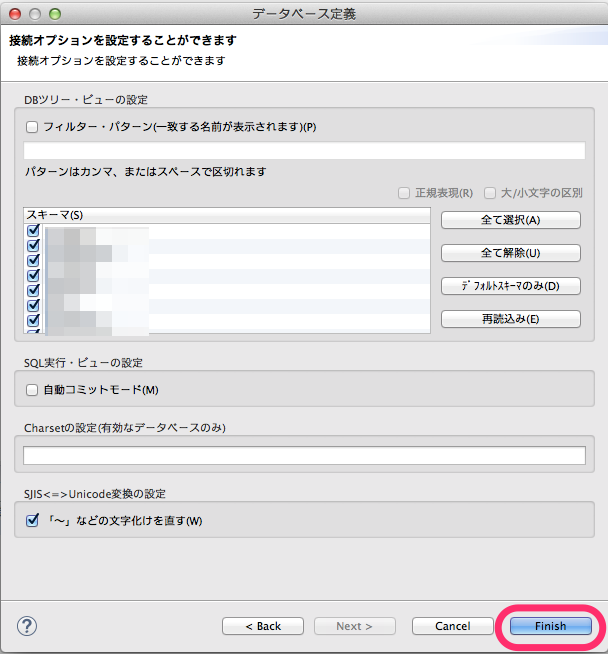Uncheck 「～」などの文字化けを直す(W) checkbox
Image resolution: width=608 pixels, height=654 pixels.
click(32, 521)
